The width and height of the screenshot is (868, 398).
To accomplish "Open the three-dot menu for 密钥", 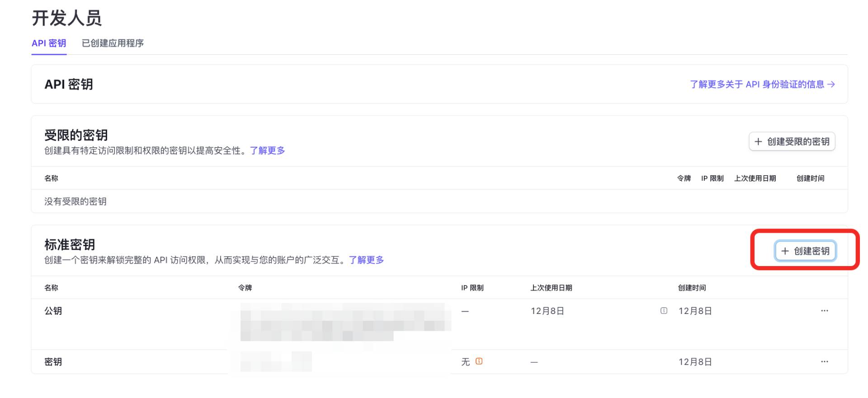I will 824,362.
